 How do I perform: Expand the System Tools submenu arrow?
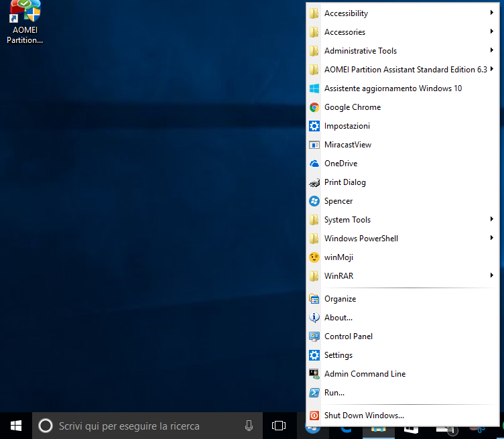491,219
